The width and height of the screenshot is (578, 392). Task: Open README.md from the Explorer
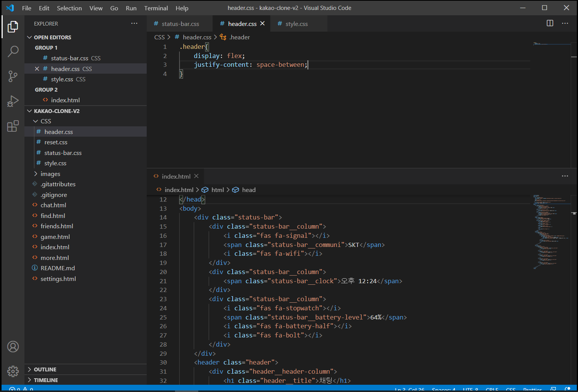click(x=86, y=268)
